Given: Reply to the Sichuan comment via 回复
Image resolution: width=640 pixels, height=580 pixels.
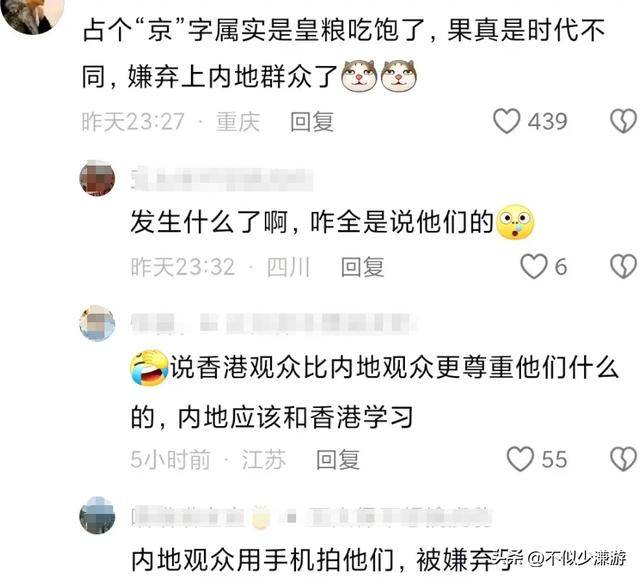Looking at the screenshot, I should (x=362, y=267).
